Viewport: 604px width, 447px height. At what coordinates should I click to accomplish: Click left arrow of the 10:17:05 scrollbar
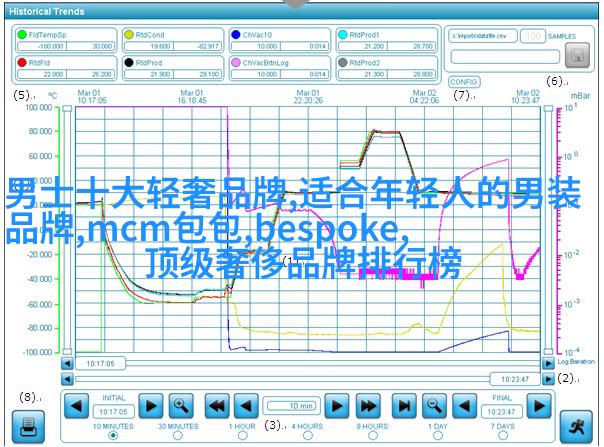pyautogui.click(x=67, y=363)
